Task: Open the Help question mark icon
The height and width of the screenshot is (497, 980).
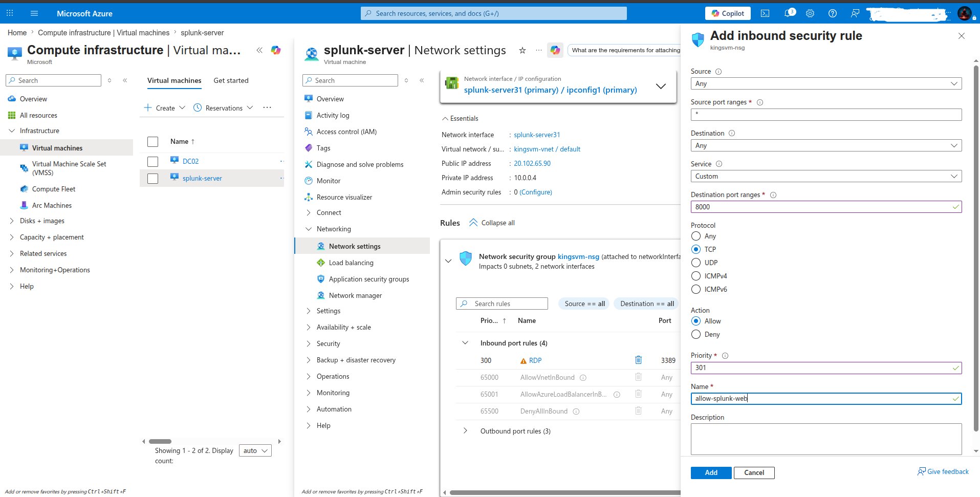Action: (x=833, y=13)
